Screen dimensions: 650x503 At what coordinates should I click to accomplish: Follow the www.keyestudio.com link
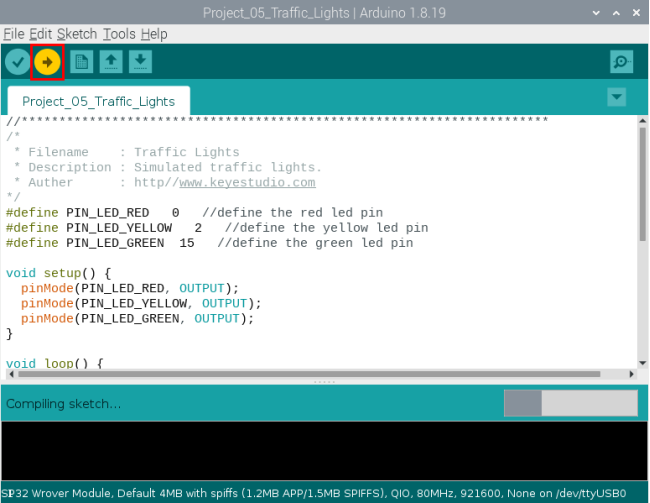point(247,182)
